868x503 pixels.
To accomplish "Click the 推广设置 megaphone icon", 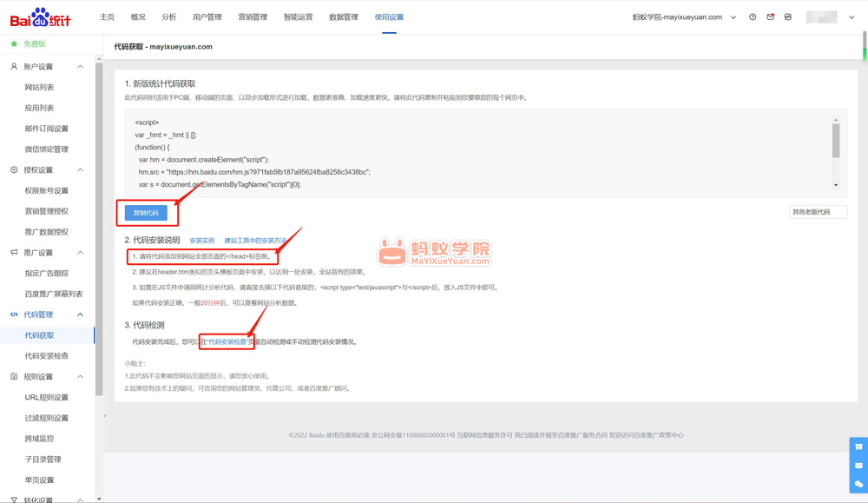I will pyautogui.click(x=14, y=252).
